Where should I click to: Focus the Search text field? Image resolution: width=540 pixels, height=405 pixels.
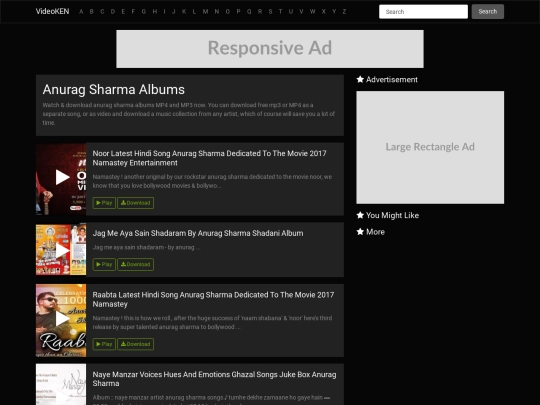coord(423,12)
